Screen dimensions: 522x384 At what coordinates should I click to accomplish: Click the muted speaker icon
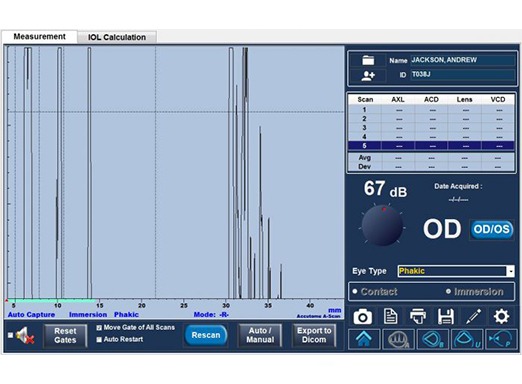pyautogui.click(x=25, y=336)
